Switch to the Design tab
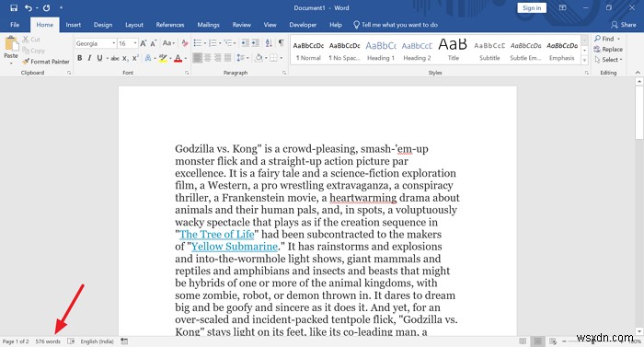Image resolution: width=644 pixels, height=347 pixels. pos(103,25)
